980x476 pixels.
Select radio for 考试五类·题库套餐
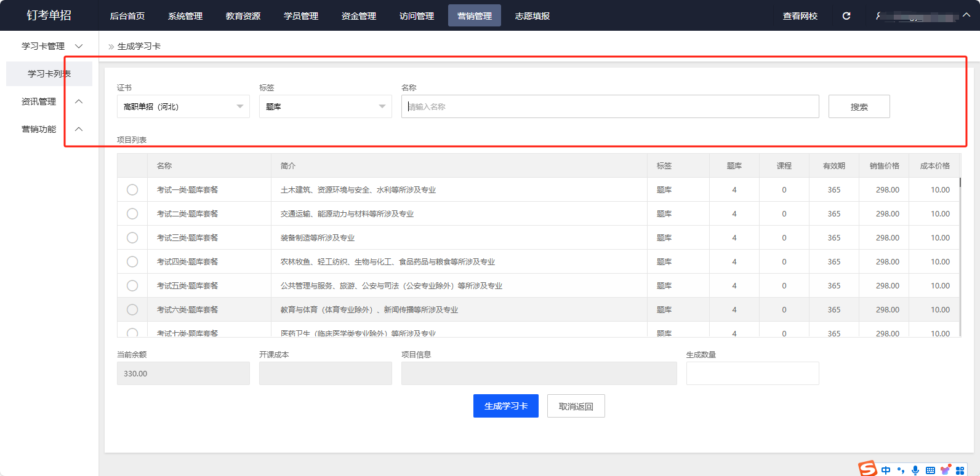tap(132, 285)
